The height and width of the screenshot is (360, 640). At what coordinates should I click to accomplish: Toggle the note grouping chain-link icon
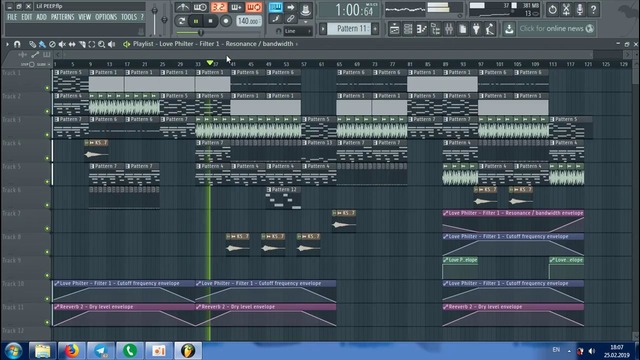point(290,19)
